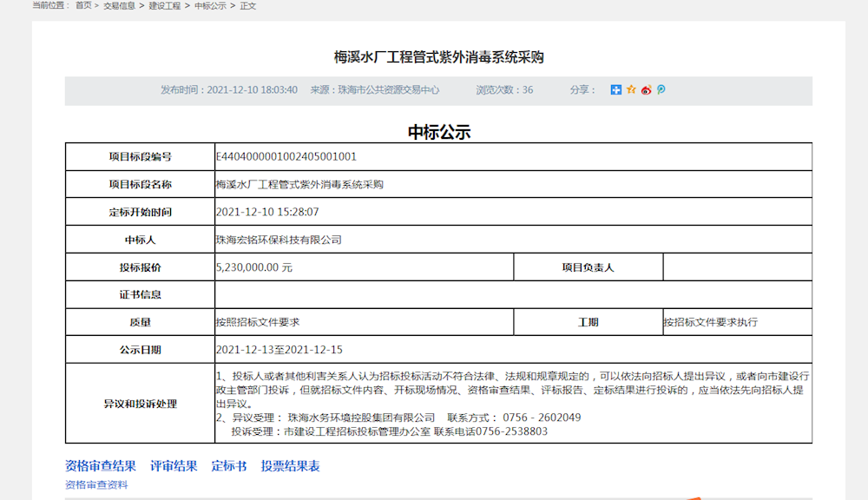The image size is (868, 500).
Task: Share to Sina Weibo with its eye icon
Action: tap(646, 90)
